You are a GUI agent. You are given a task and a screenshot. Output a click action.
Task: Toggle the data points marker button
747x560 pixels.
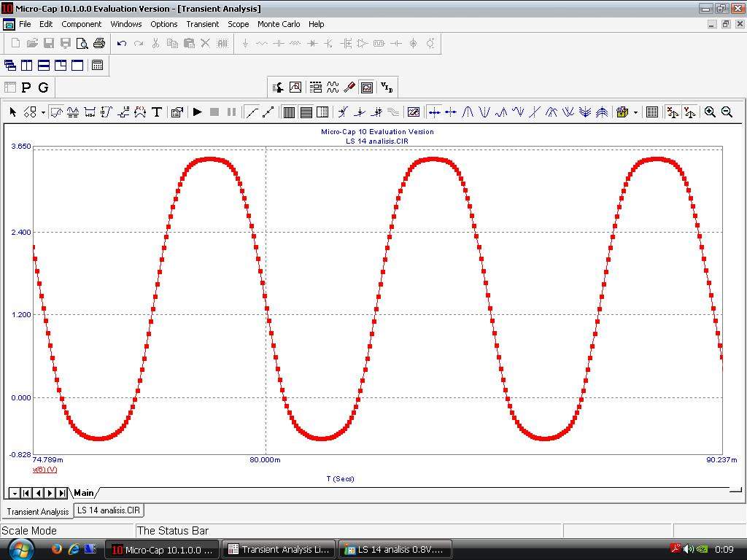268,112
